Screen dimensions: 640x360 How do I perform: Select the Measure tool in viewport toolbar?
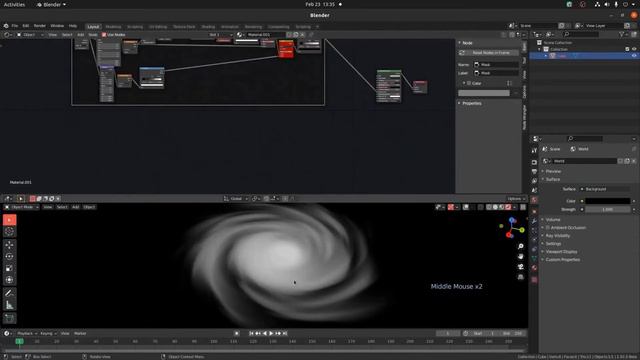(x=10, y=305)
